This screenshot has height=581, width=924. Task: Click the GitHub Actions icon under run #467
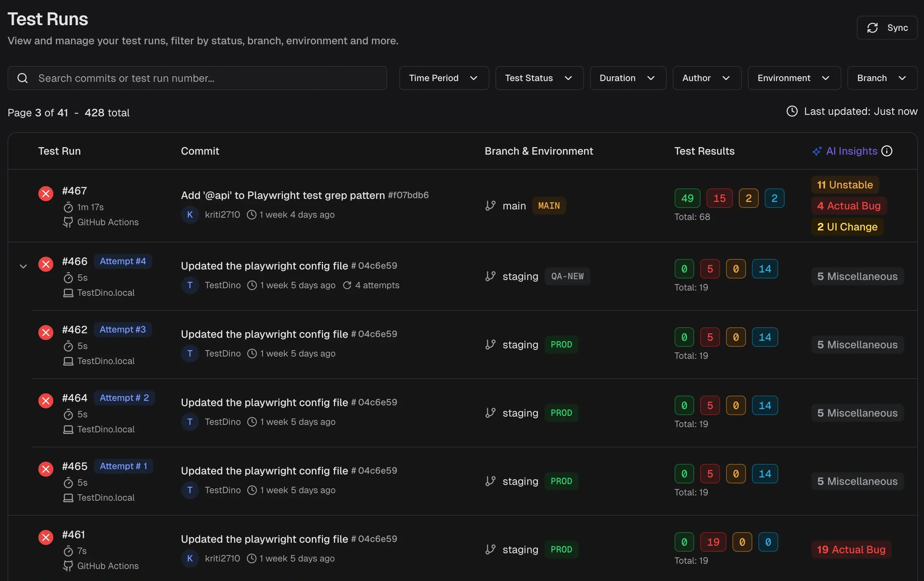(68, 222)
